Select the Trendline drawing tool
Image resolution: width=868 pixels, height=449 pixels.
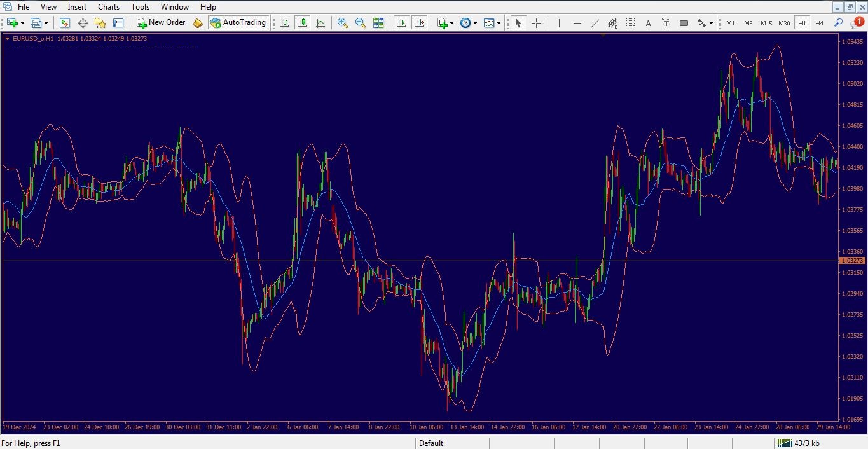click(595, 23)
